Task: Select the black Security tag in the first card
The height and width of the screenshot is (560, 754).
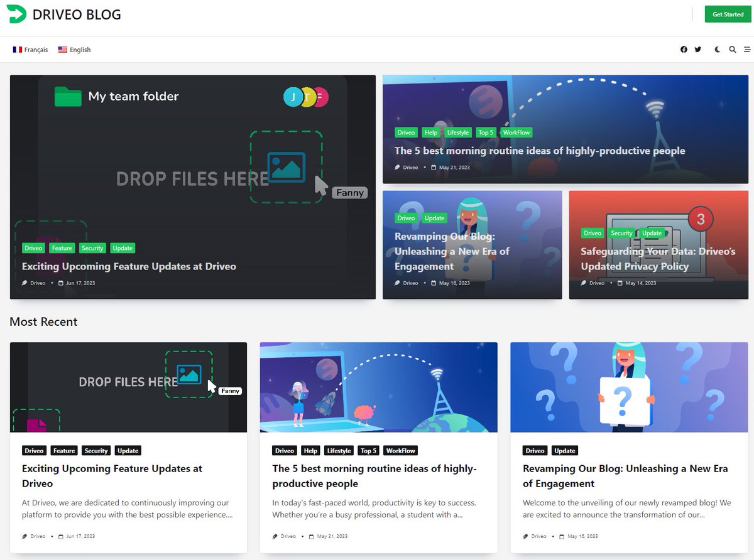Action: (x=96, y=451)
